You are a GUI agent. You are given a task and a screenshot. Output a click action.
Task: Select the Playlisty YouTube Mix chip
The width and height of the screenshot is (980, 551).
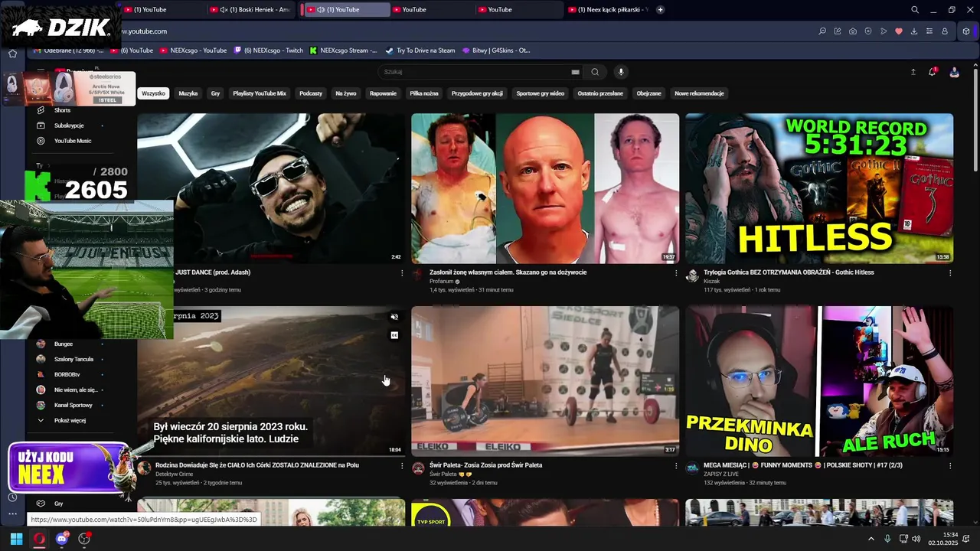coord(260,93)
